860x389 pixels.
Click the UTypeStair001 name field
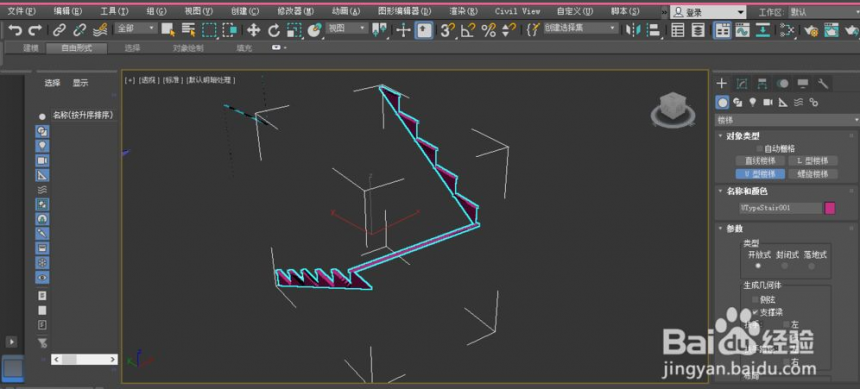tap(780, 208)
